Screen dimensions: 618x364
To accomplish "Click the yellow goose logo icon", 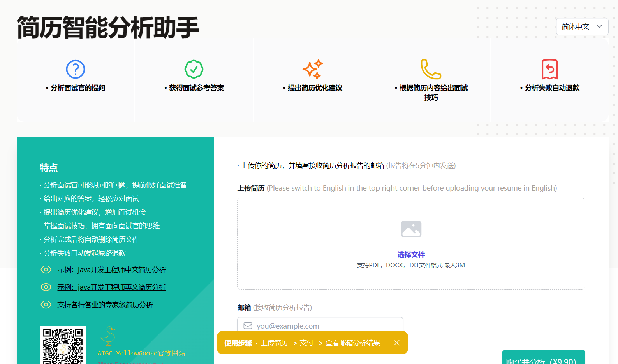I will click(x=108, y=336).
